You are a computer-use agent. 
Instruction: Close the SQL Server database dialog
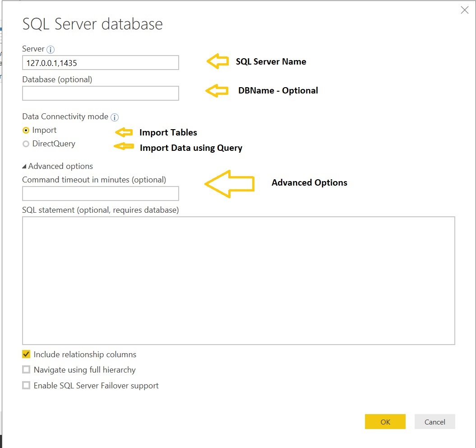coord(464,10)
